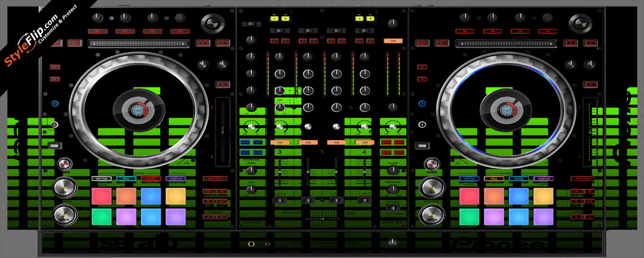Switch to deck 2 with the blue button
644x258 pixels.
(x=422, y=104)
